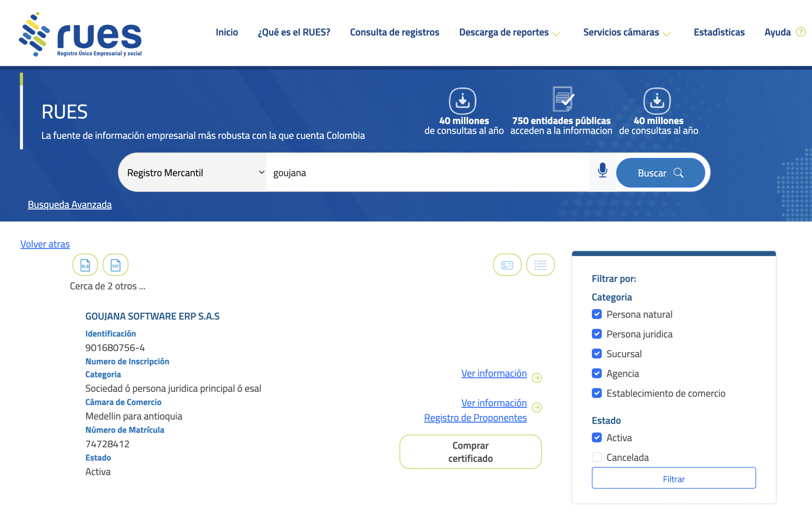The image size is (812, 509).
Task: Click search field containing goujana
Action: click(428, 173)
